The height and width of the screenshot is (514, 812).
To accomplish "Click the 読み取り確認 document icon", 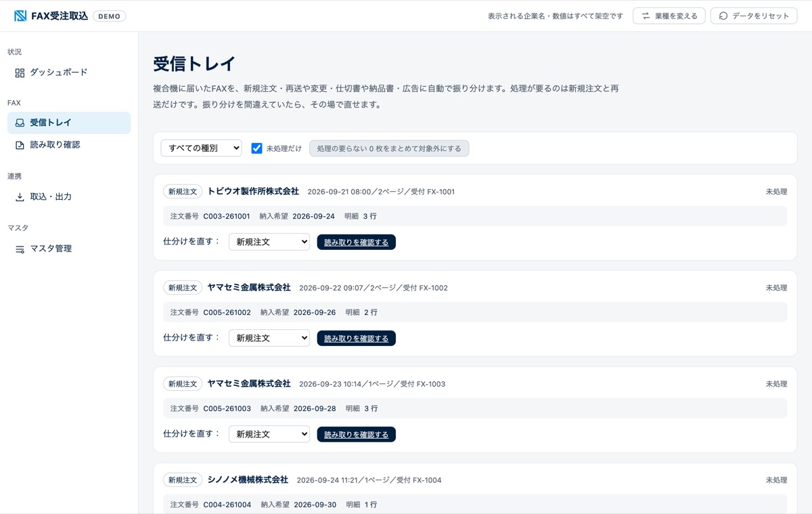I will 20,145.
